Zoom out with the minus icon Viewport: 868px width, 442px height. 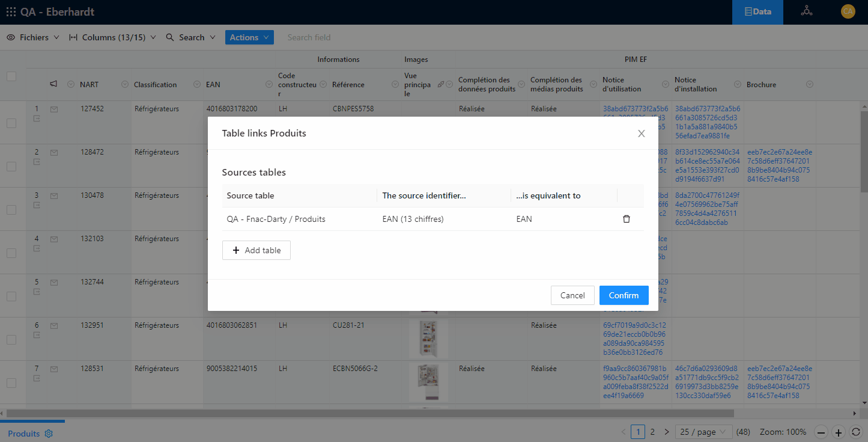pyautogui.click(x=821, y=432)
